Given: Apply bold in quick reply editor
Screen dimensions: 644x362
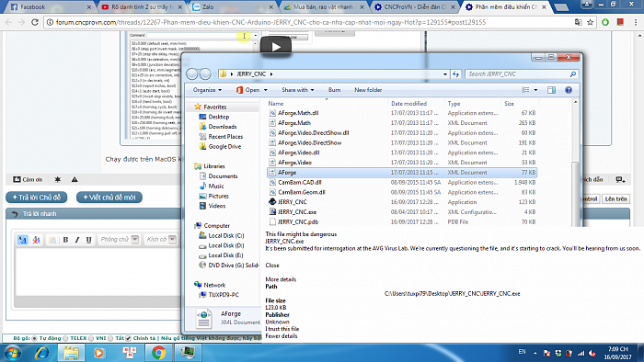Looking at the screenshot, I should 65,240.
